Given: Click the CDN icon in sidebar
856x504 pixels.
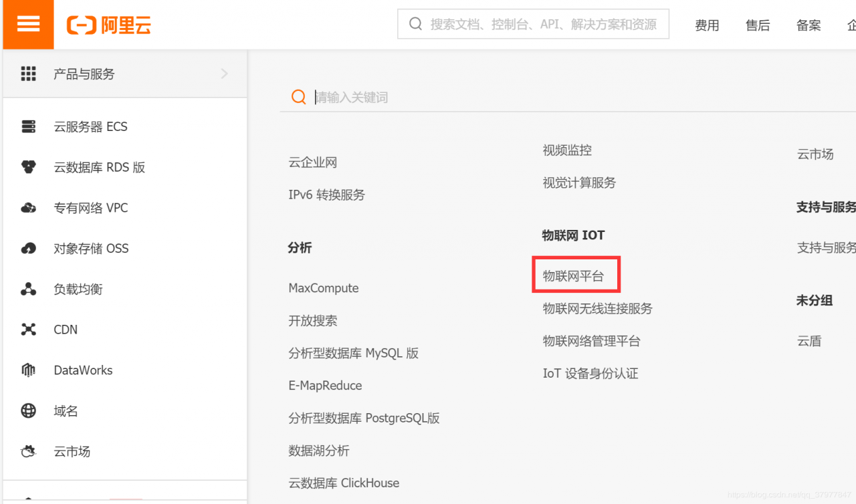Looking at the screenshot, I should tap(28, 330).
